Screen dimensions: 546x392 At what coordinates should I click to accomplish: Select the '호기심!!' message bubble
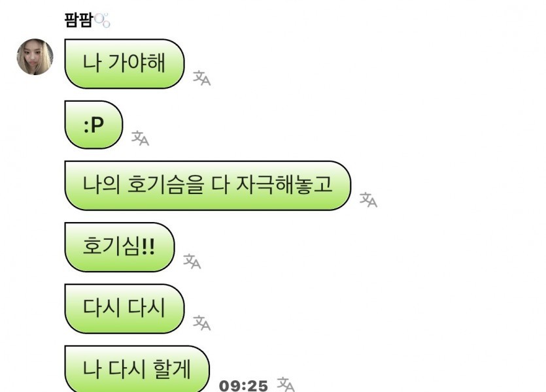[120, 247]
